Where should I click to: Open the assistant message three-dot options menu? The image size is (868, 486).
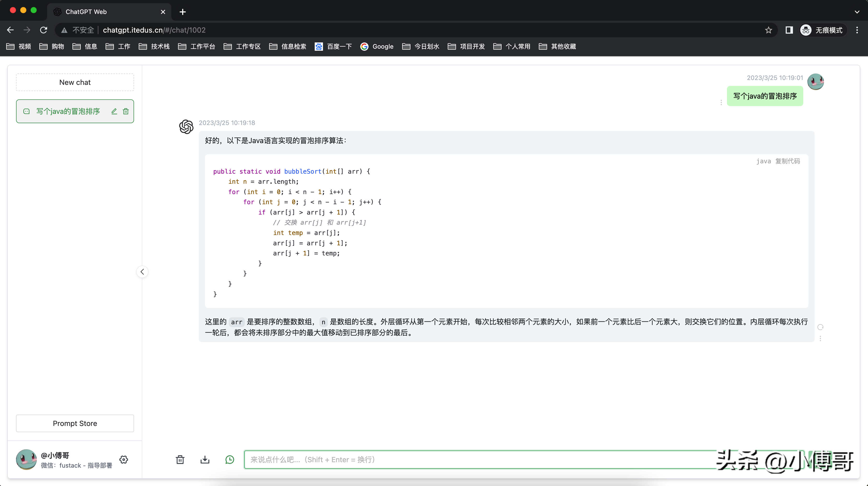pos(820,338)
